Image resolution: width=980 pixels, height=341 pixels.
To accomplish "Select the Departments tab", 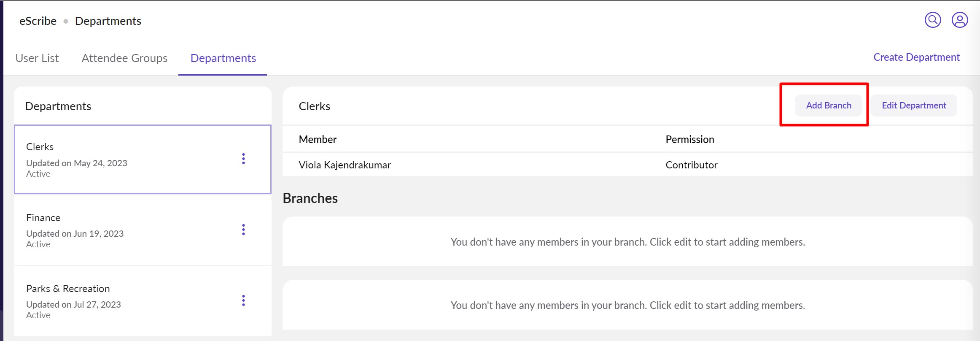I will (x=223, y=58).
